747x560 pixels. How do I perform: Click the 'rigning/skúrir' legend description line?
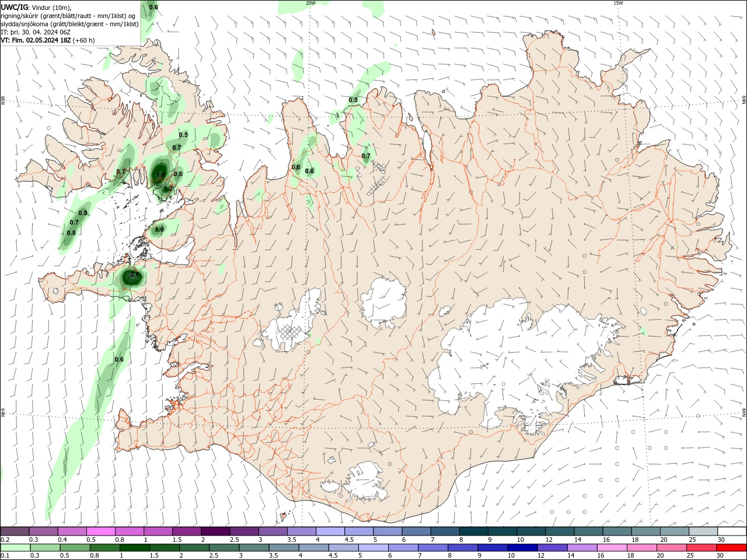click(68, 16)
